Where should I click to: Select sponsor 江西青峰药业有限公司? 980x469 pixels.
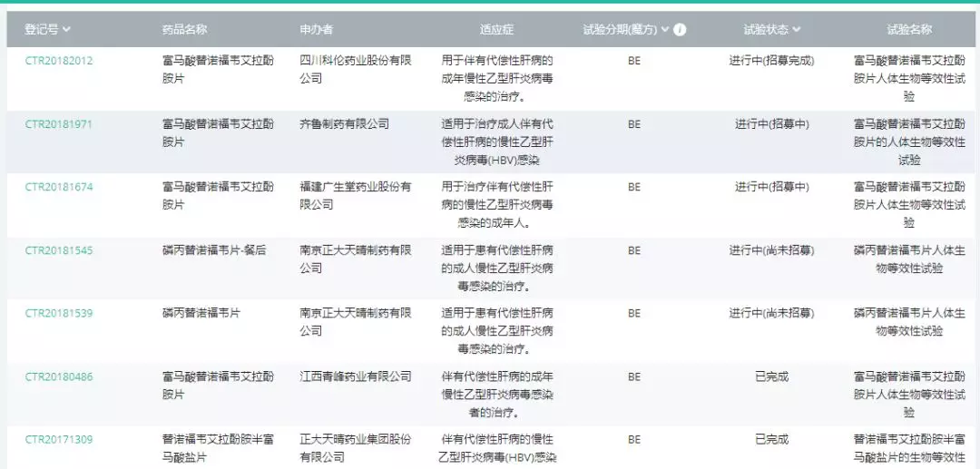pyautogui.click(x=355, y=376)
